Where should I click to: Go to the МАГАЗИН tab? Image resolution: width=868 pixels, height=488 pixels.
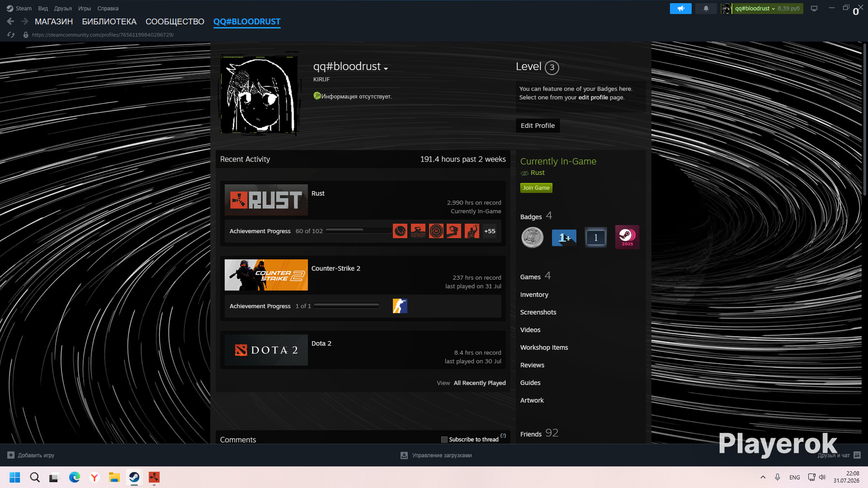pos(54,21)
